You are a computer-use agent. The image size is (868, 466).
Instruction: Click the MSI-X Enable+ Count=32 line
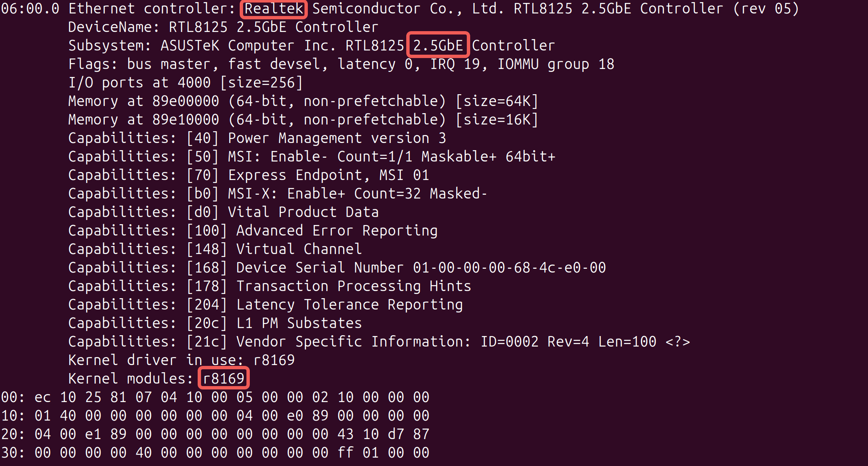tap(278, 193)
